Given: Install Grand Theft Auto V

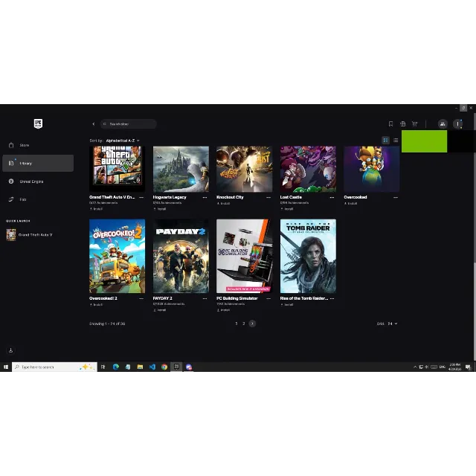Looking at the screenshot, I should (96, 209).
